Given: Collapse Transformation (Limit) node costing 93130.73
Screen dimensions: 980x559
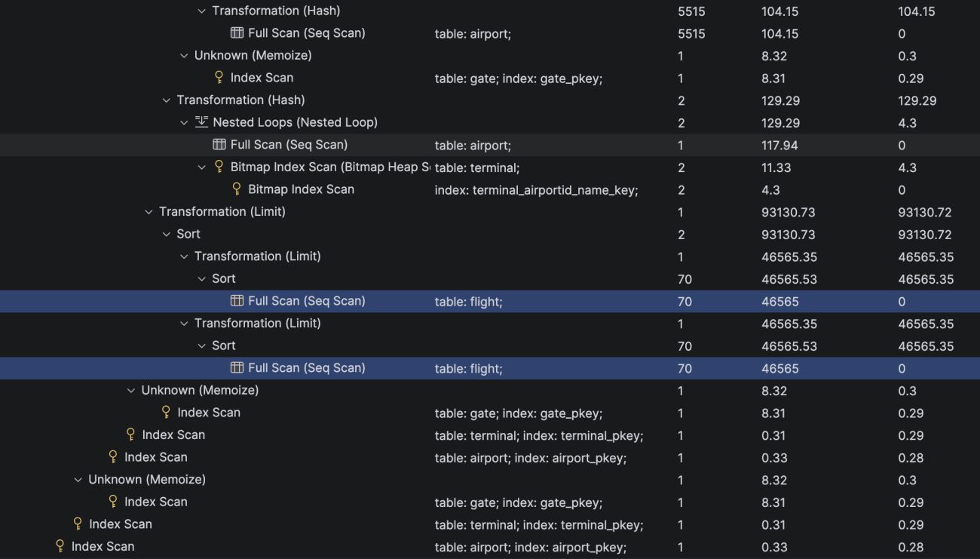Looking at the screenshot, I should pyautogui.click(x=149, y=212).
